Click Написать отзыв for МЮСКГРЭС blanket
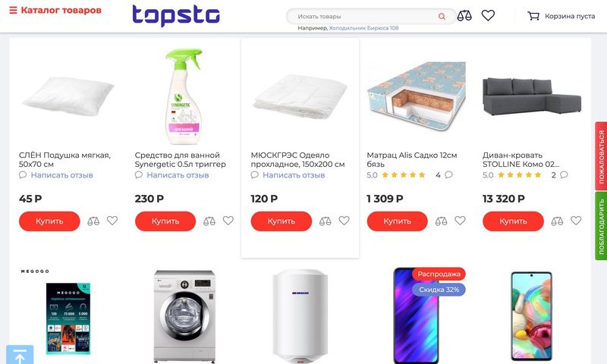Image resolution: width=607 pixels, height=364 pixels. 294,175
